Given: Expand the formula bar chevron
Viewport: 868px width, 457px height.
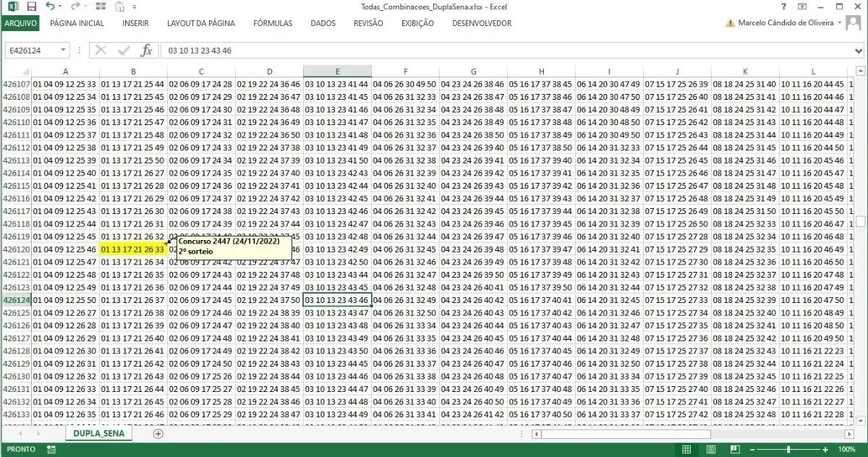Looking at the screenshot, I should pos(858,50).
